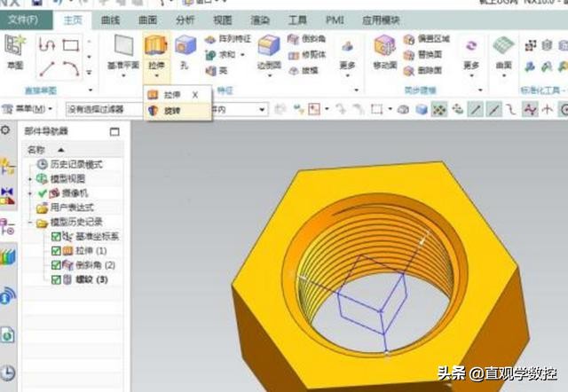Click the 曲面 surface icon in ribbon
This screenshot has height=392, width=568.
pos(503,47)
